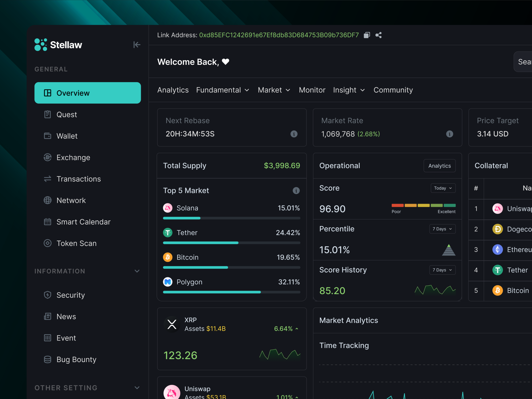Select the Exchange sidebar icon
The image size is (532, 399).
47,157
